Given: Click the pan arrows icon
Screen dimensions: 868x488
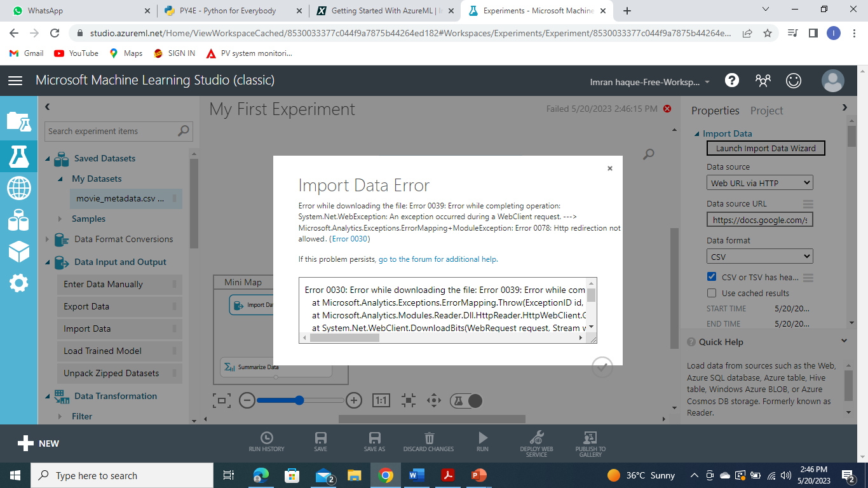Looking at the screenshot, I should (434, 400).
